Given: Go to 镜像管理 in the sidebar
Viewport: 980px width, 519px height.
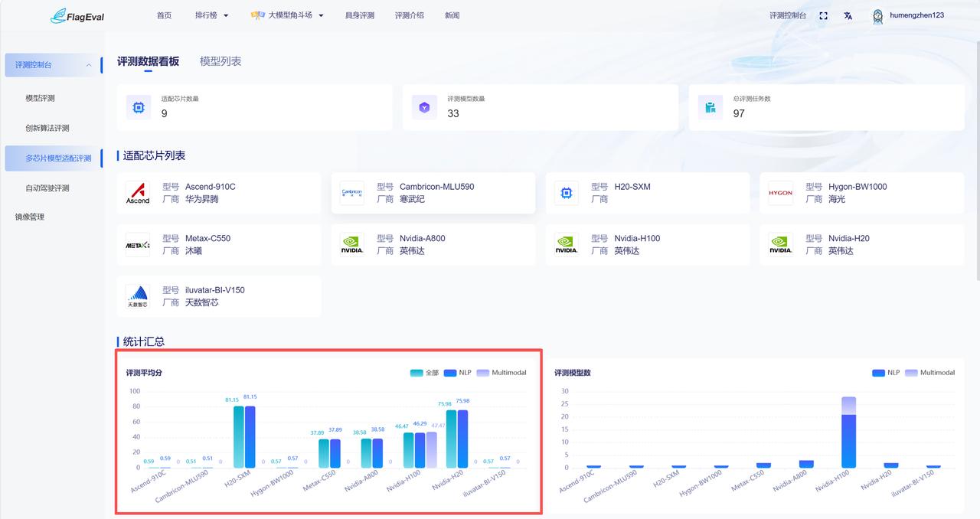Looking at the screenshot, I should point(30,217).
